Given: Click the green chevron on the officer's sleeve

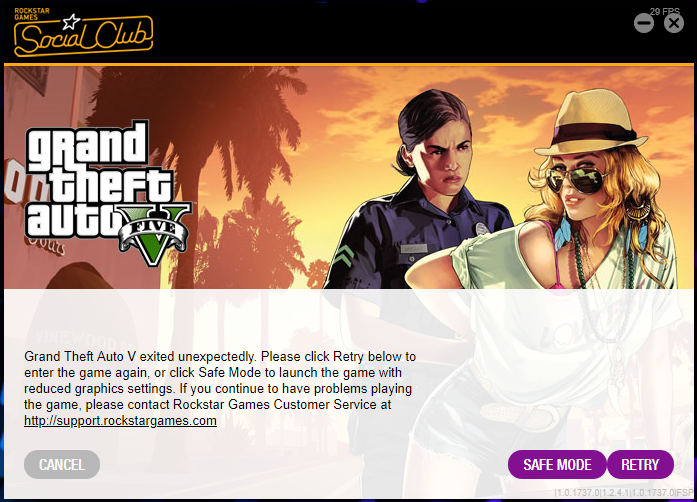Looking at the screenshot, I should click(x=344, y=258).
